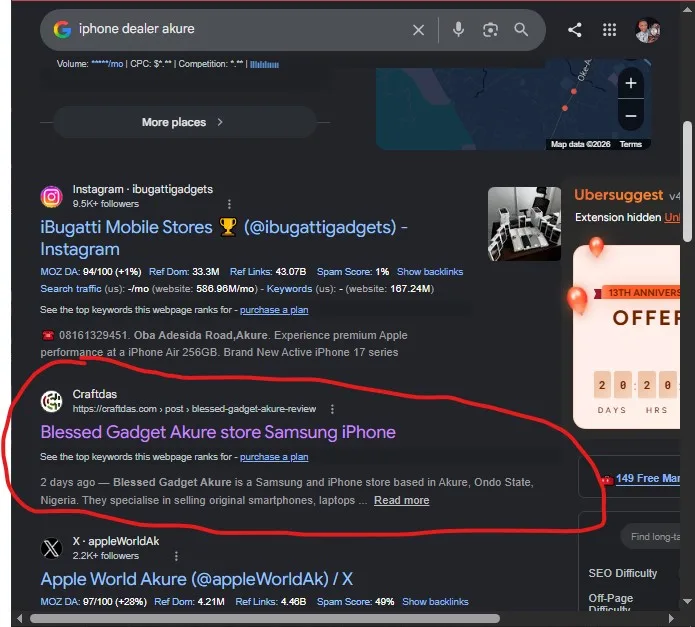
Task: Start voice search with microphone icon
Action: click(459, 30)
